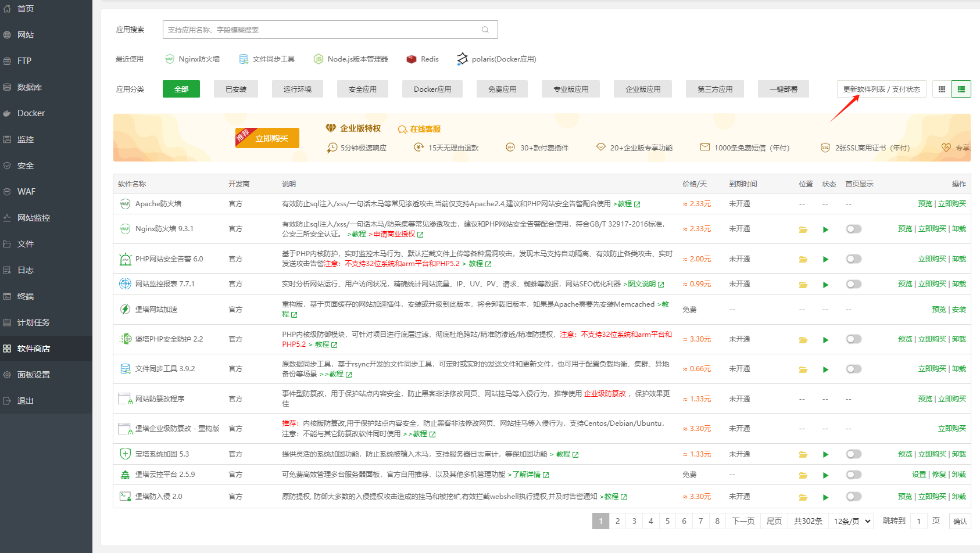Image resolution: width=980 pixels, height=553 pixels.
Task: Focus the 应用搜索 search field
Action: (x=330, y=30)
